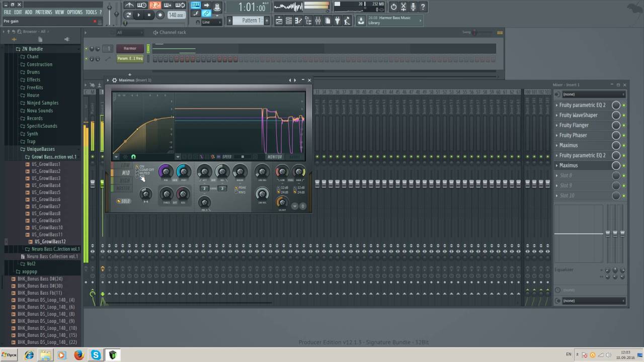644x362 pixels.
Task: Toggle Fruity WaveShaper effect on/off in the mixer
Action: [x=624, y=115]
